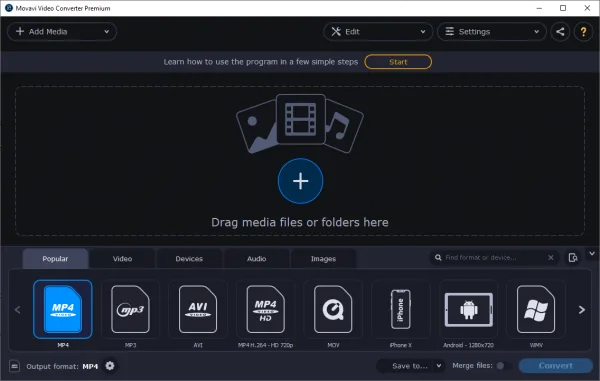Image resolution: width=600 pixels, height=381 pixels.
Task: Pick the Android 1280x720 device preset
Action: [x=468, y=309]
